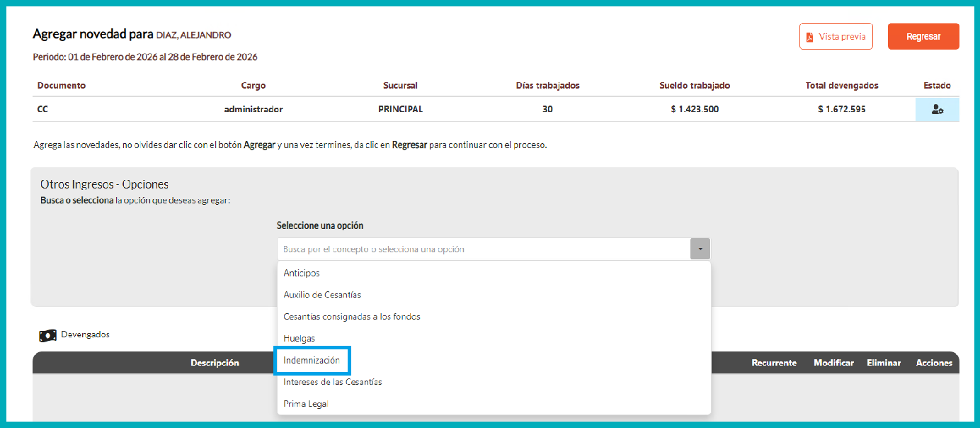Viewport: 980px width, 428px height.
Task: Open the Vista previa preview
Action: (x=836, y=37)
